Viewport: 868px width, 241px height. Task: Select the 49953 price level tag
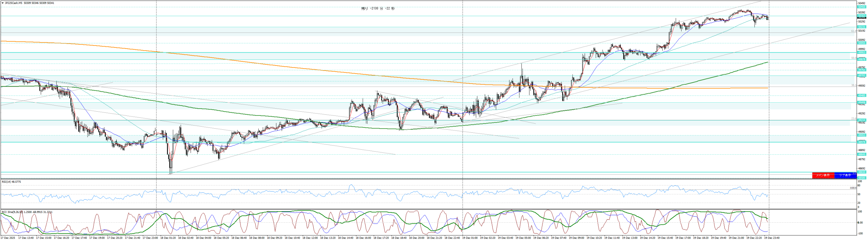coord(861,53)
